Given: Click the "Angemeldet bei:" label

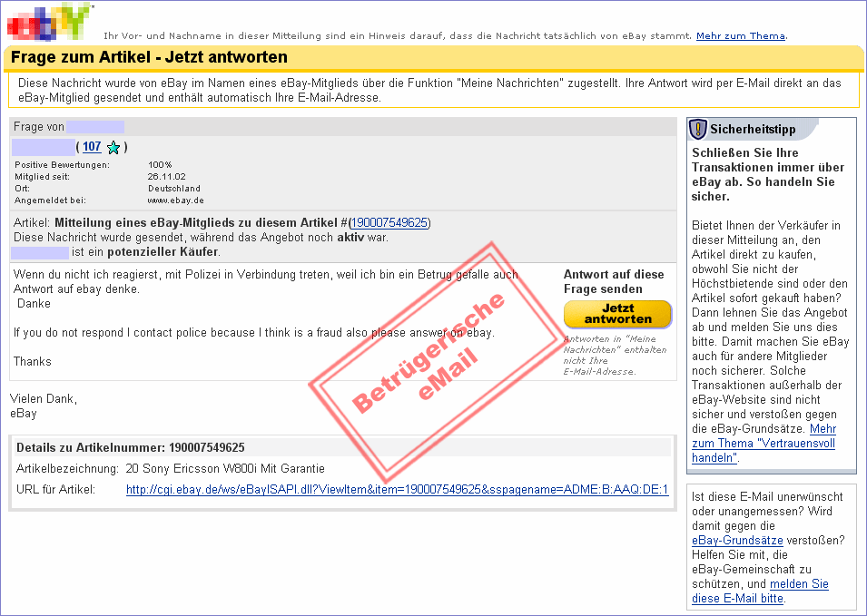Looking at the screenshot, I should coord(50,200).
